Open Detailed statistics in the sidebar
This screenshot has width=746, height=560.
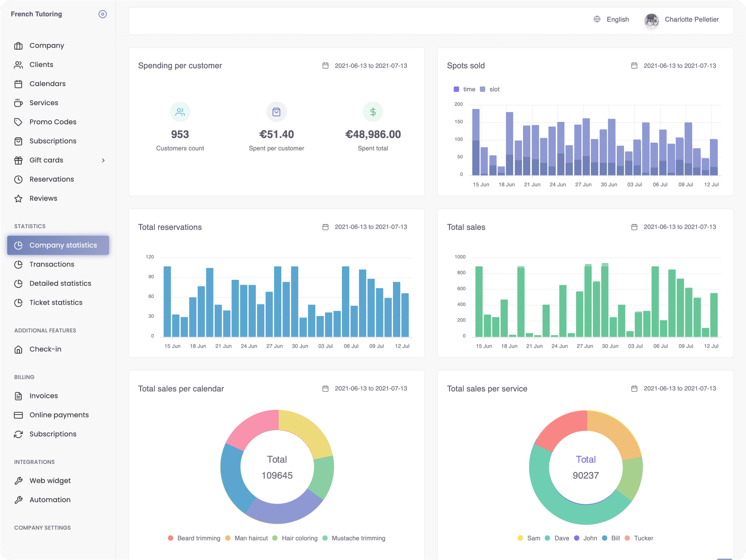[60, 283]
